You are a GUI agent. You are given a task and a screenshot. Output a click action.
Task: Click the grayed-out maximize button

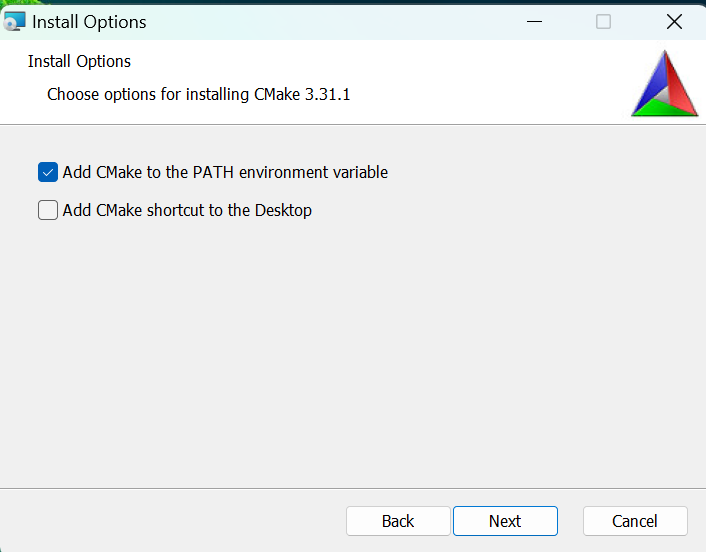point(603,21)
